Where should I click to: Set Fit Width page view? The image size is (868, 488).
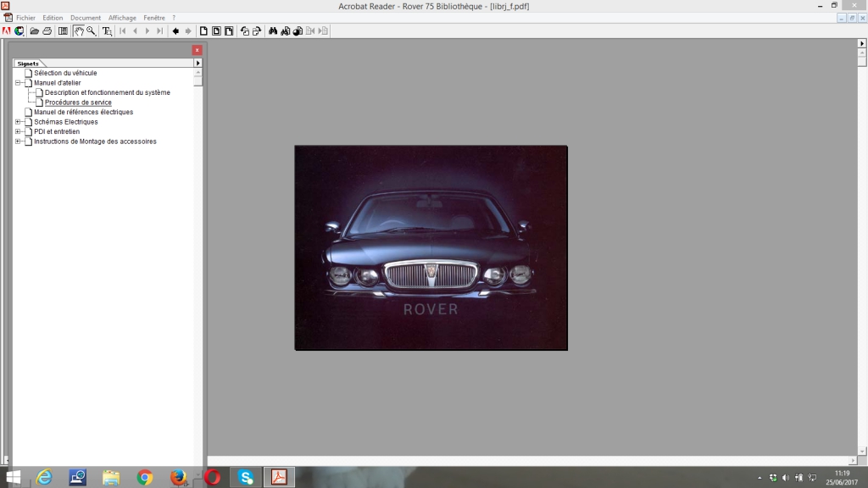coord(229,31)
